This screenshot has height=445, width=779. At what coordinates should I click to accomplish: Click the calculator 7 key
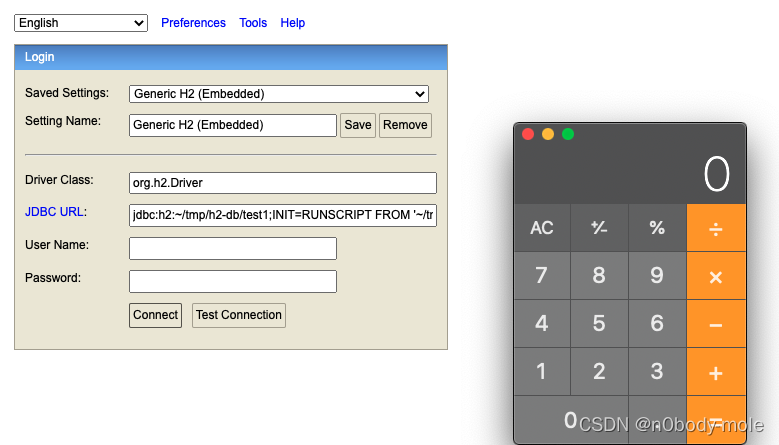[x=542, y=276]
